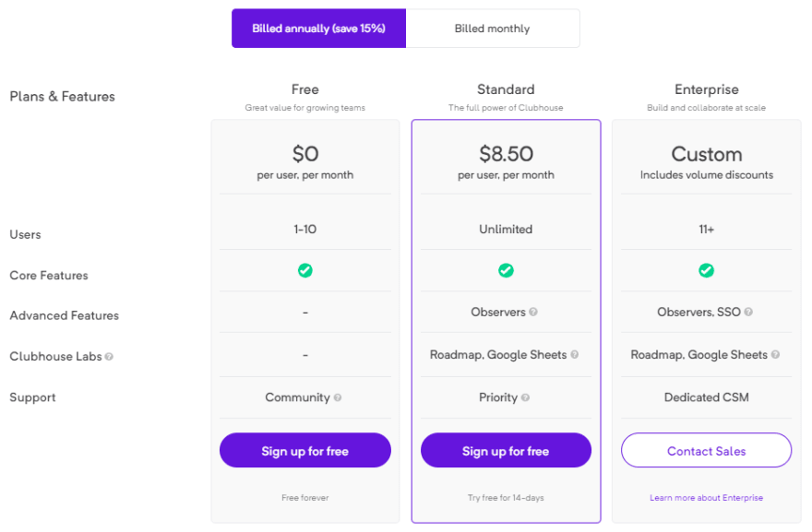Click the $8.50 price text
812x532 pixels.
point(506,154)
